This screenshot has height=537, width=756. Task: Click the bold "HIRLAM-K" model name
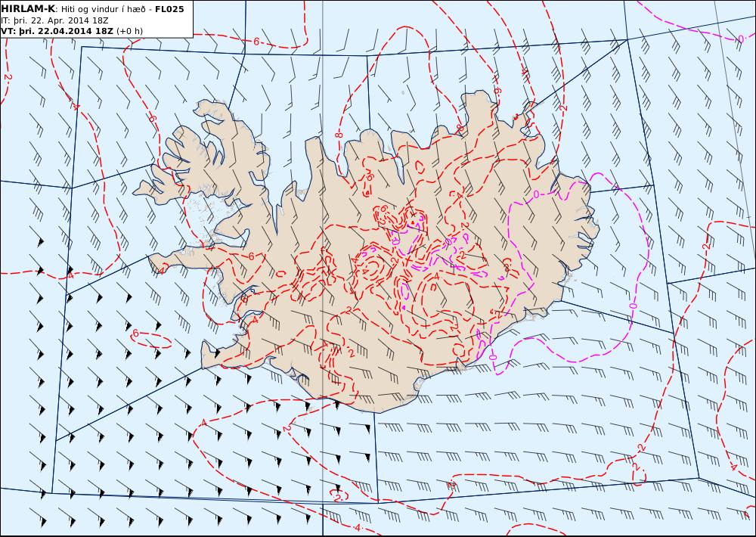coord(27,8)
